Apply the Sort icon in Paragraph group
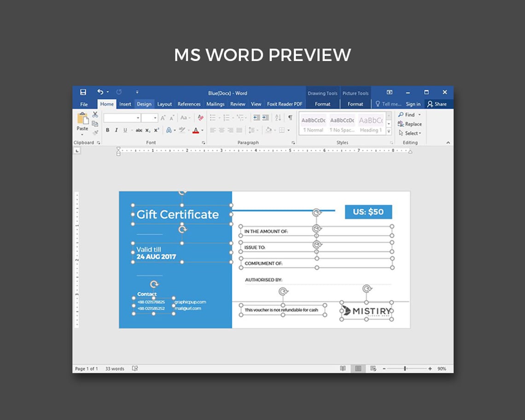Image resolution: width=525 pixels, height=420 pixels. (278, 117)
